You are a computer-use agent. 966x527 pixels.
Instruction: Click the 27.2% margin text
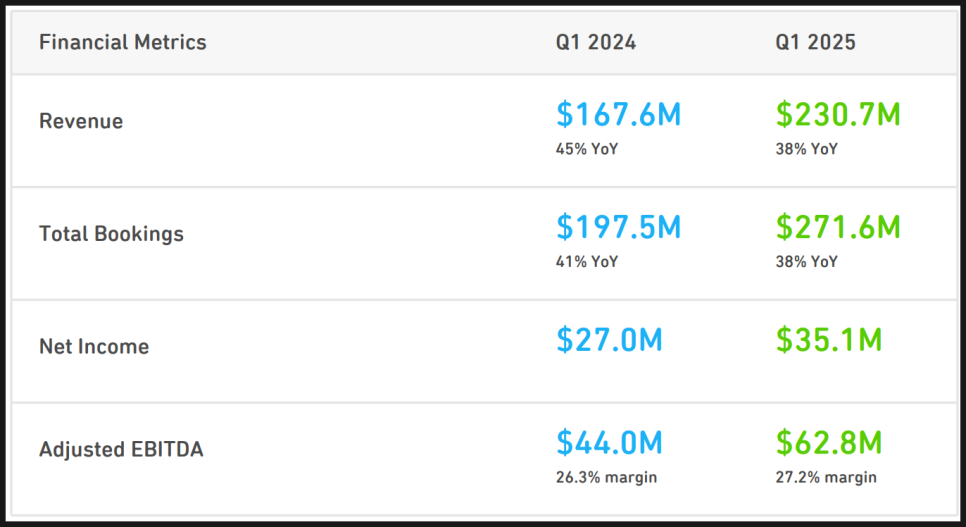tap(825, 477)
